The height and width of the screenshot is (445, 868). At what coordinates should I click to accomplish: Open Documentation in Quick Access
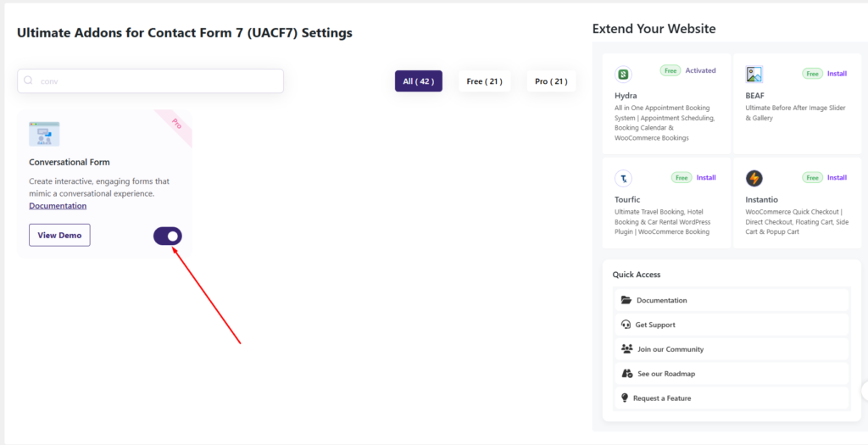tap(732, 300)
